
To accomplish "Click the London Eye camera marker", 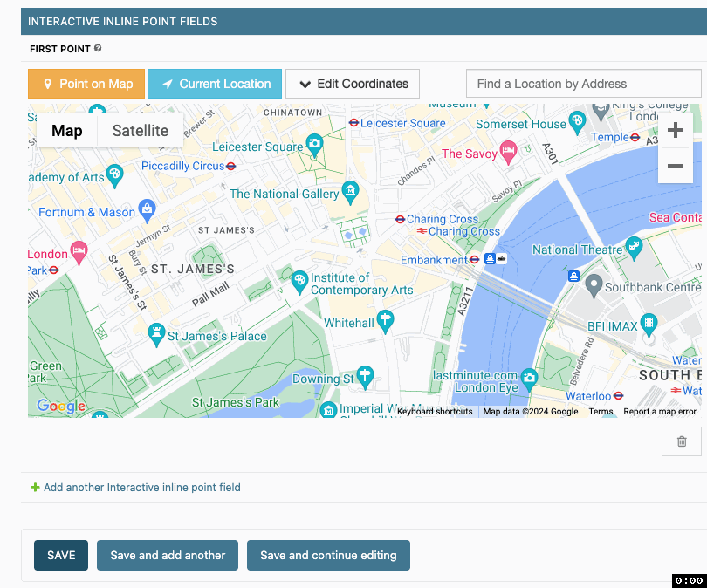I will click(x=529, y=379).
